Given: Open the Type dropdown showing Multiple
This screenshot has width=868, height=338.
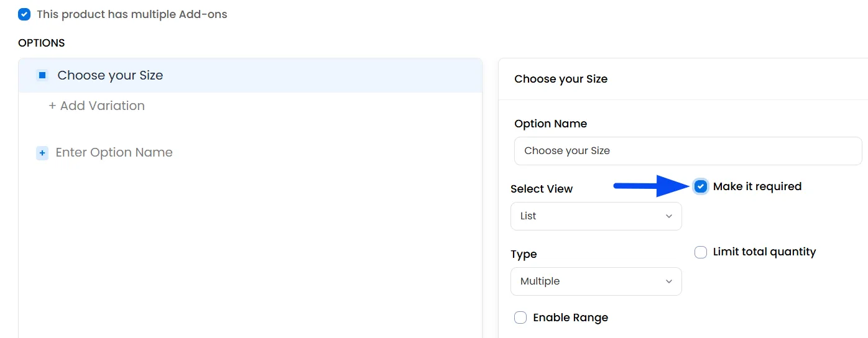Looking at the screenshot, I should tap(596, 281).
